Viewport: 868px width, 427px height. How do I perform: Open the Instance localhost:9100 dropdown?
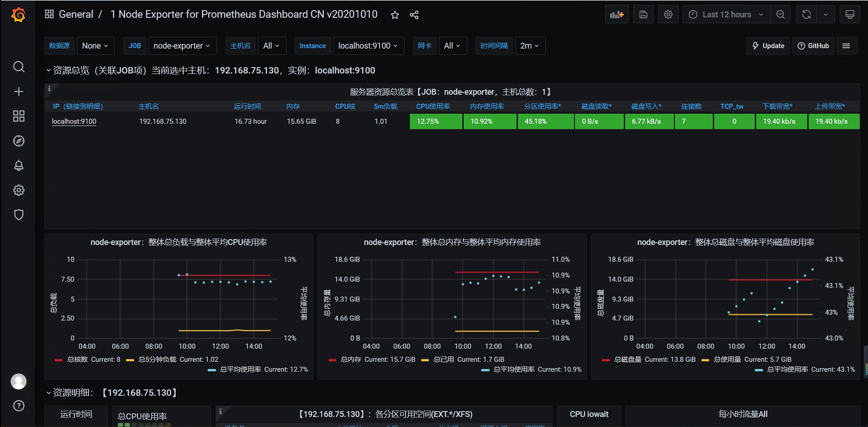368,46
